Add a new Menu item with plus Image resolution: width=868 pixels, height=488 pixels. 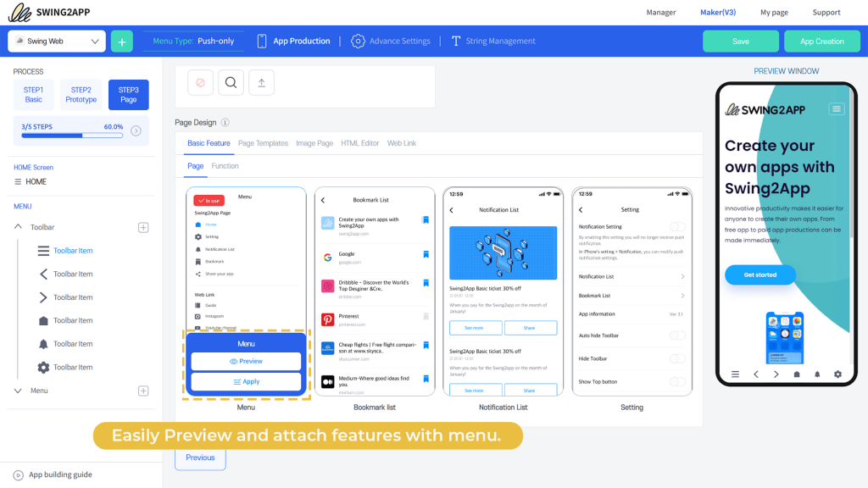(x=143, y=391)
